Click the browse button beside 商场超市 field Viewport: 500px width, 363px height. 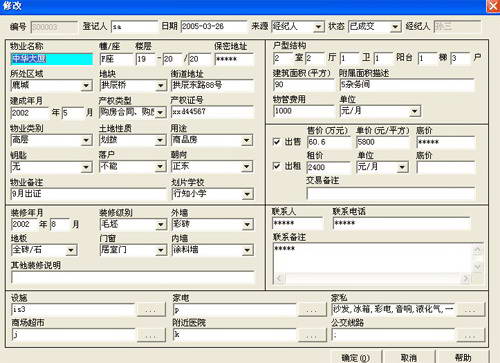[x=151, y=335]
